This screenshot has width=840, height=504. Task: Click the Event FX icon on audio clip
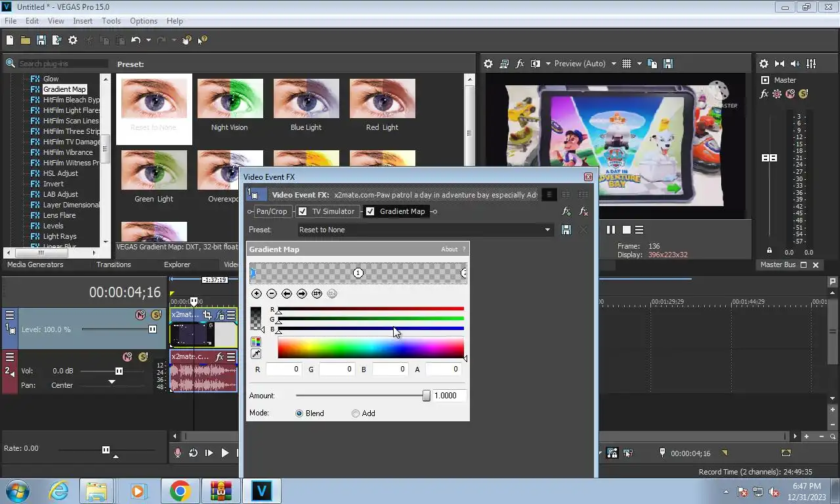(220, 357)
